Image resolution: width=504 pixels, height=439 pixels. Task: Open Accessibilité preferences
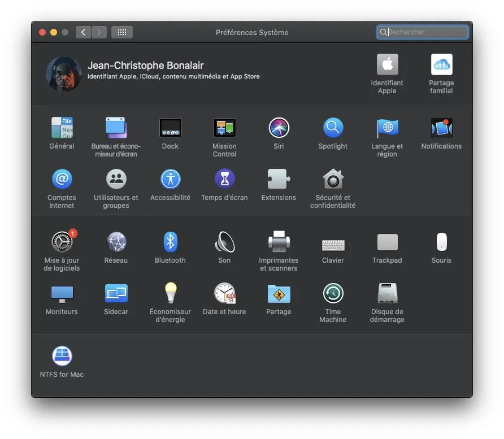pos(171,179)
